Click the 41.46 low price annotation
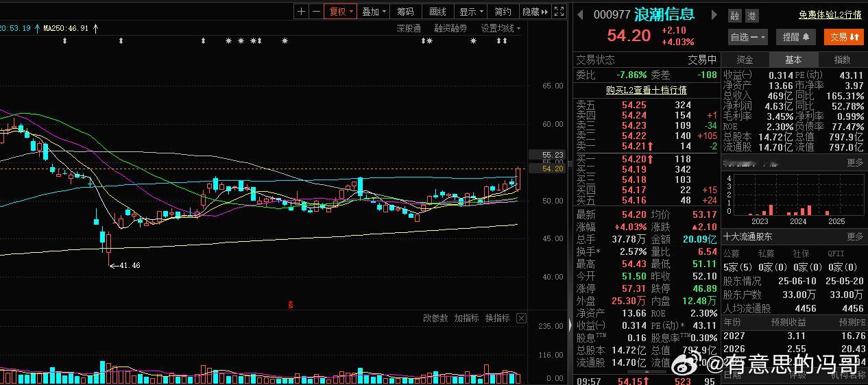 point(125,264)
